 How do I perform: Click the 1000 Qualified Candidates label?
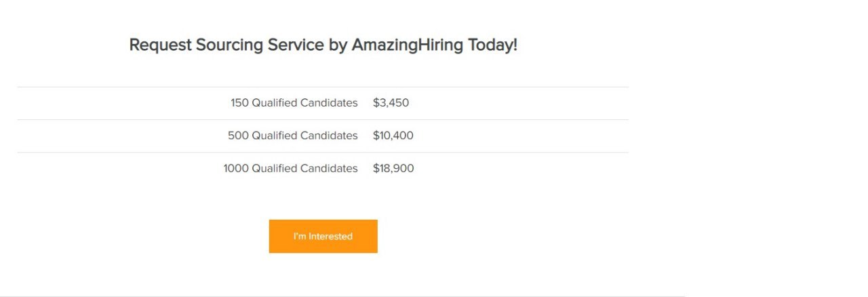coord(290,168)
